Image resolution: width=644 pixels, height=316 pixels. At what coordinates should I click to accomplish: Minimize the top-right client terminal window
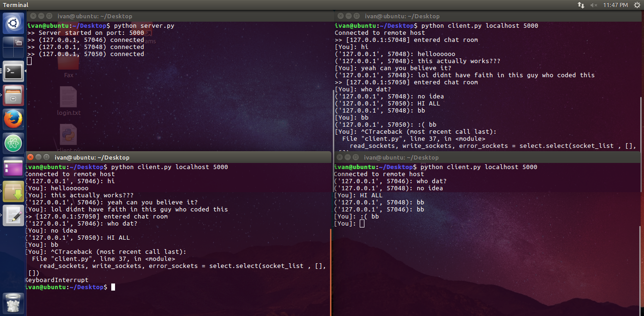348,16
